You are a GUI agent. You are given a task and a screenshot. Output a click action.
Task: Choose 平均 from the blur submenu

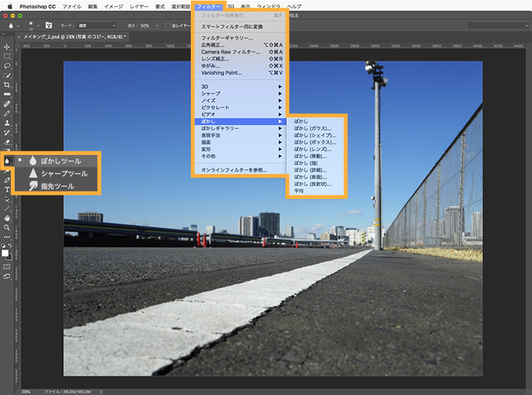[x=316, y=191]
